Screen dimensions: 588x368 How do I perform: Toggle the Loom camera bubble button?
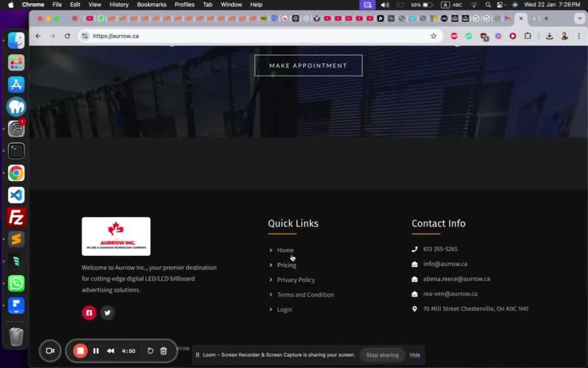tap(50, 351)
